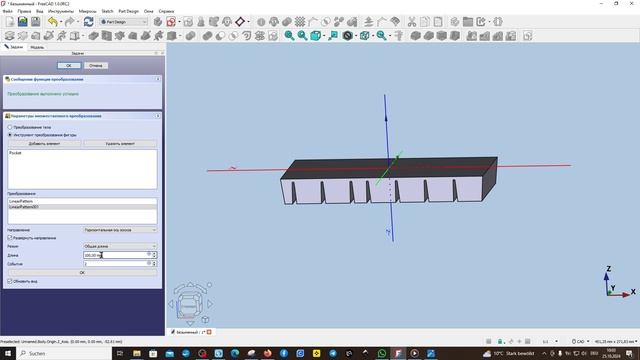The image size is (640, 360).
Task: Select LinearPattern001 in the transformations list
Action: (82, 207)
